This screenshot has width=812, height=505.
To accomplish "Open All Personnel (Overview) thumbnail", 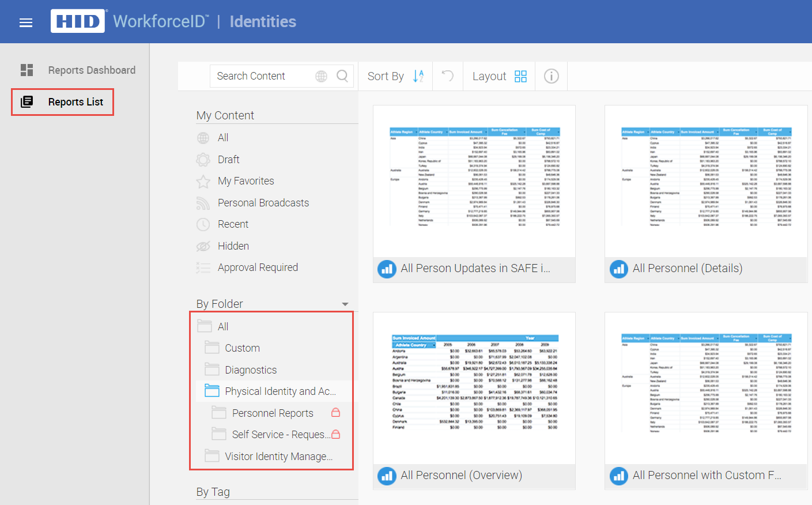I will tap(474, 388).
